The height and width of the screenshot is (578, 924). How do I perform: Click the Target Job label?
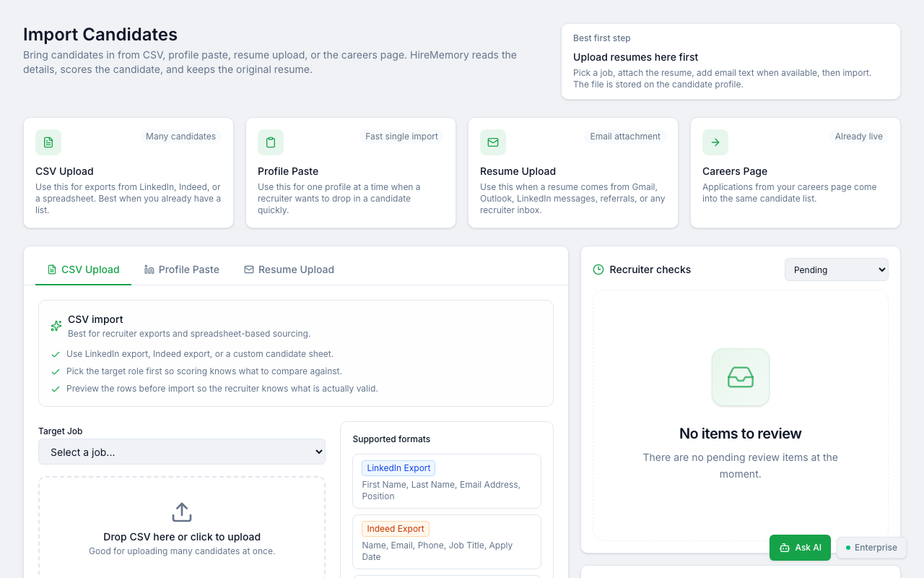(x=61, y=431)
